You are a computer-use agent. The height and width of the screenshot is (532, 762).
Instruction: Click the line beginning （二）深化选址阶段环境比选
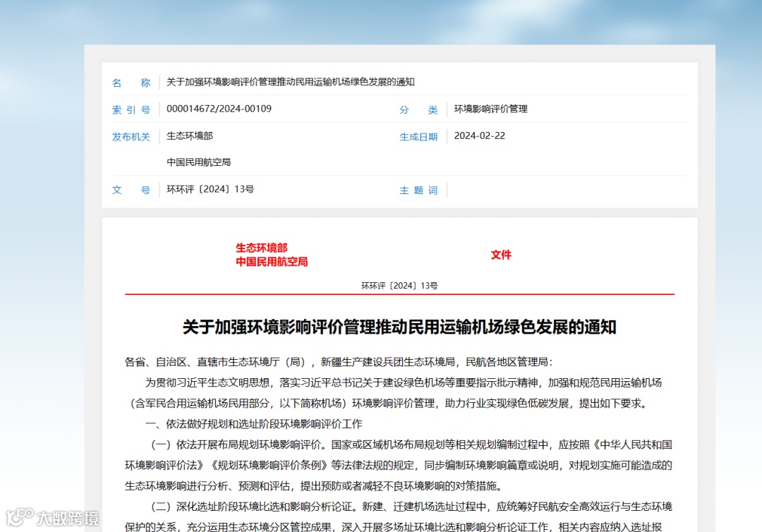pos(411,507)
